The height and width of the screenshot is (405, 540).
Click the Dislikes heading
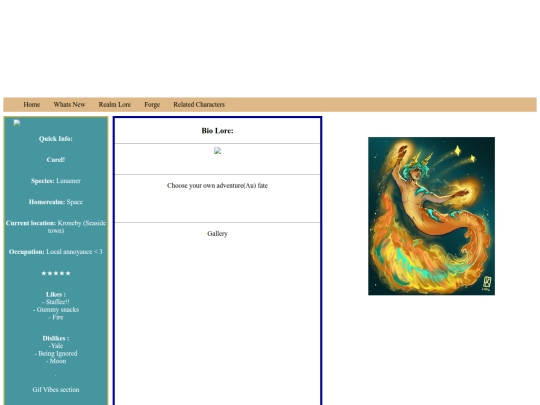[55, 338]
